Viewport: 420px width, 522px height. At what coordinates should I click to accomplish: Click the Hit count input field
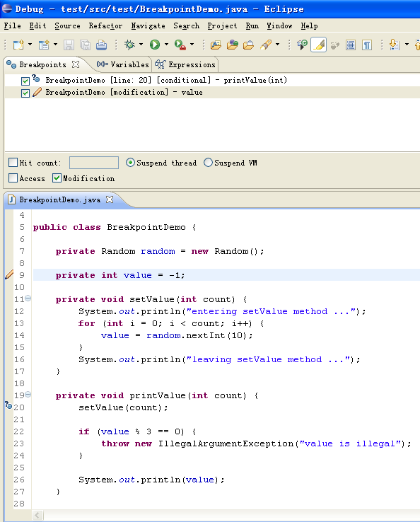click(94, 163)
